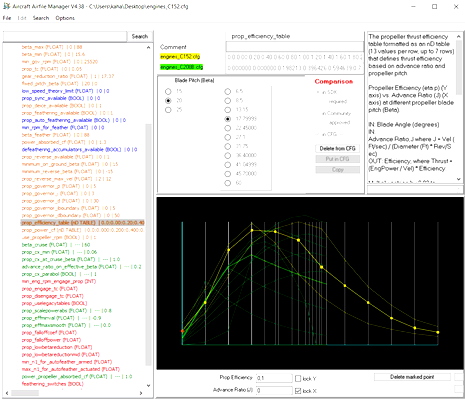
Task: Open the Search menu
Action: (x=41, y=18)
